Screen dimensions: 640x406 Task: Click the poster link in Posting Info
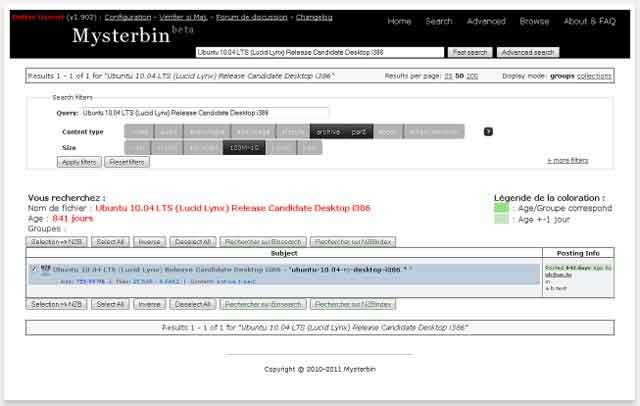tap(558, 275)
